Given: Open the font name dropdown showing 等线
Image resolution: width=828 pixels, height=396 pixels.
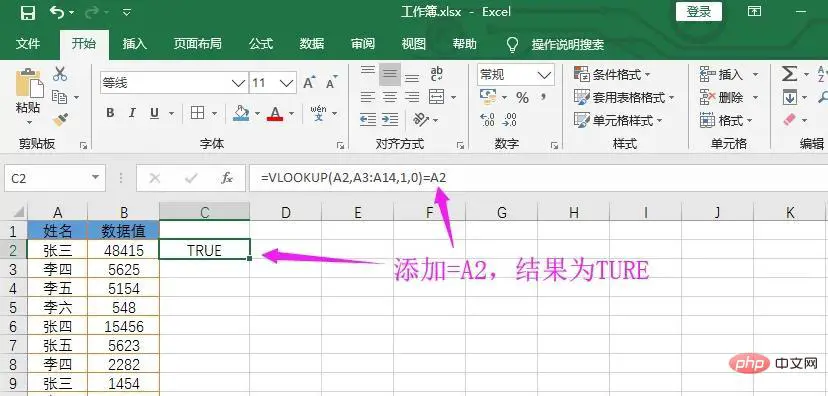Looking at the screenshot, I should click(174, 83).
